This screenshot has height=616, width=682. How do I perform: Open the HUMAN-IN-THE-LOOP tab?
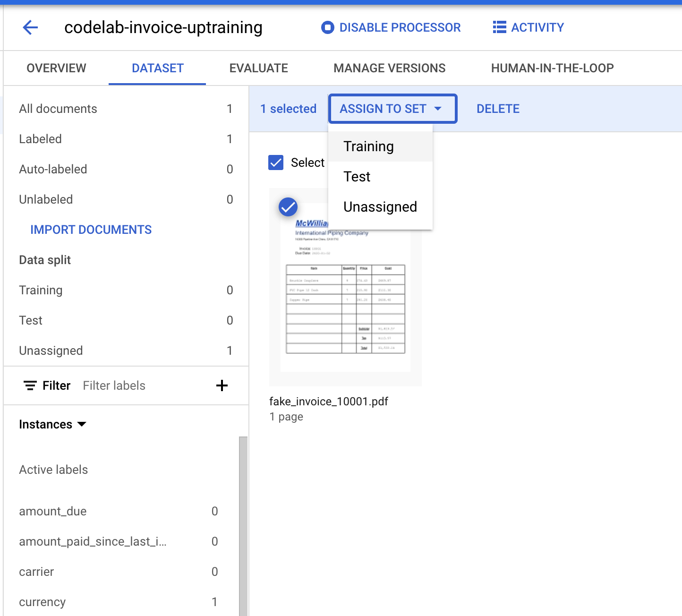pos(552,68)
